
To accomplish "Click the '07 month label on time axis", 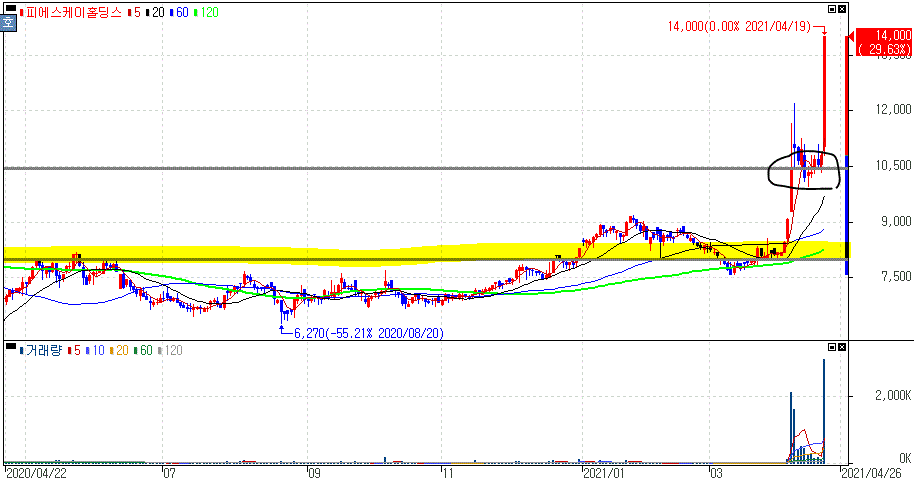I will click(x=168, y=472).
